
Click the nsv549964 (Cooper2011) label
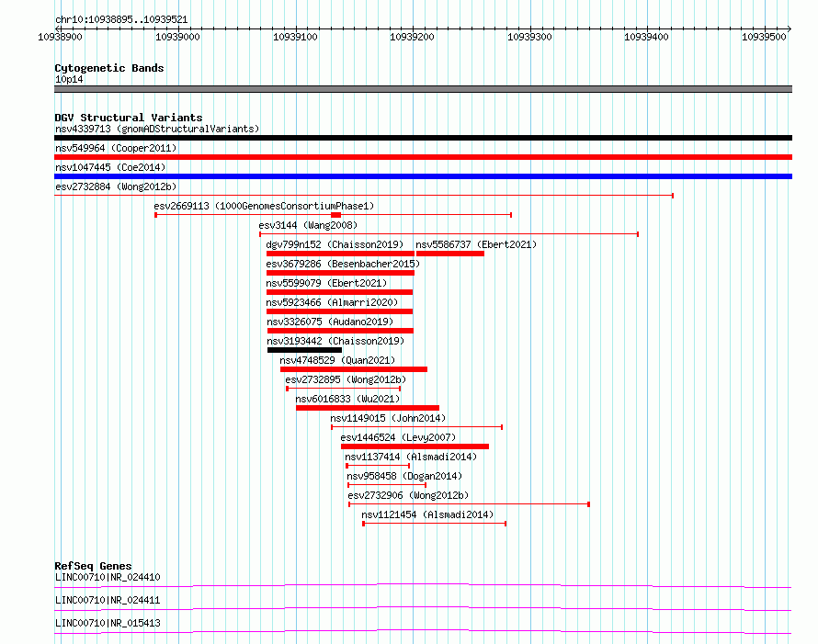(x=116, y=148)
